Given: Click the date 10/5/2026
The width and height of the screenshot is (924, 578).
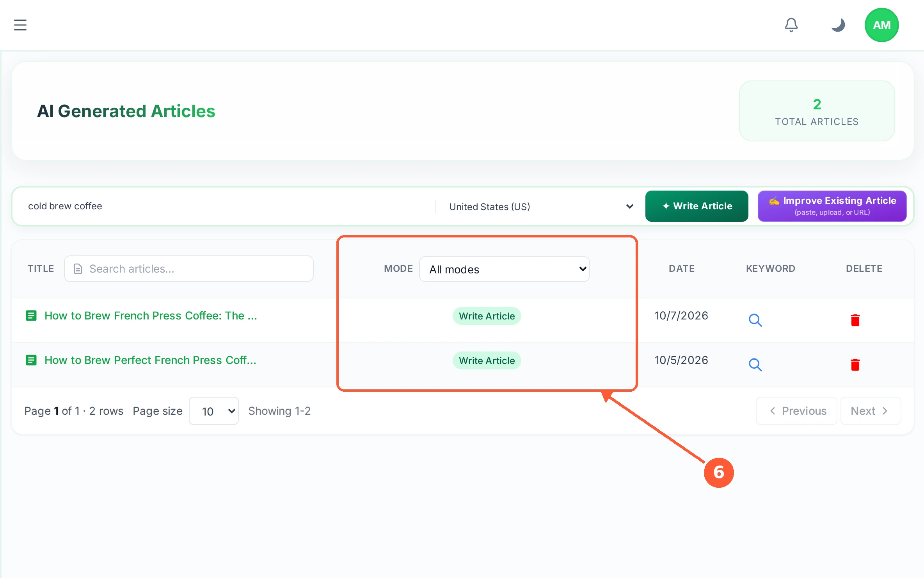Looking at the screenshot, I should click(x=681, y=360).
